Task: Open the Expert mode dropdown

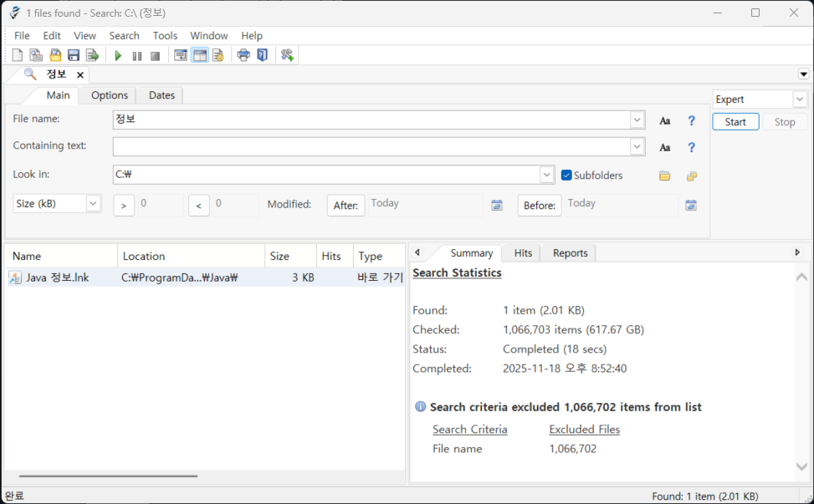Action: click(799, 99)
